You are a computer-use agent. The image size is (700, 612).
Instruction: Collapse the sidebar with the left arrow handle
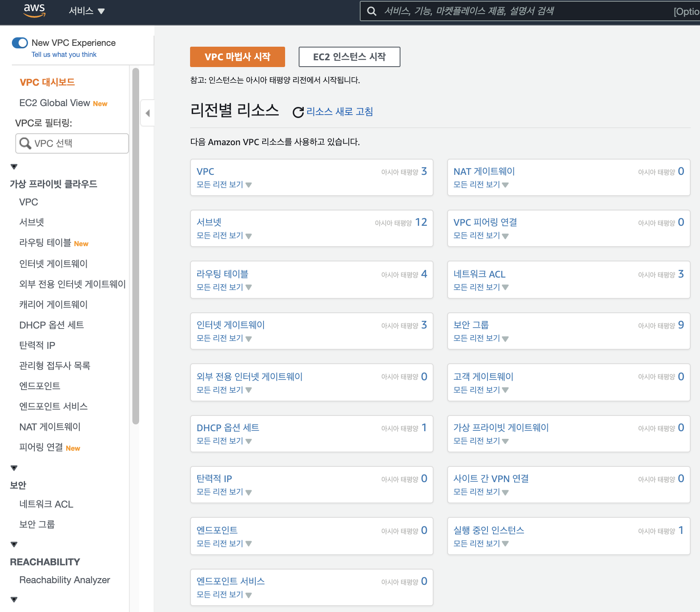click(x=147, y=113)
